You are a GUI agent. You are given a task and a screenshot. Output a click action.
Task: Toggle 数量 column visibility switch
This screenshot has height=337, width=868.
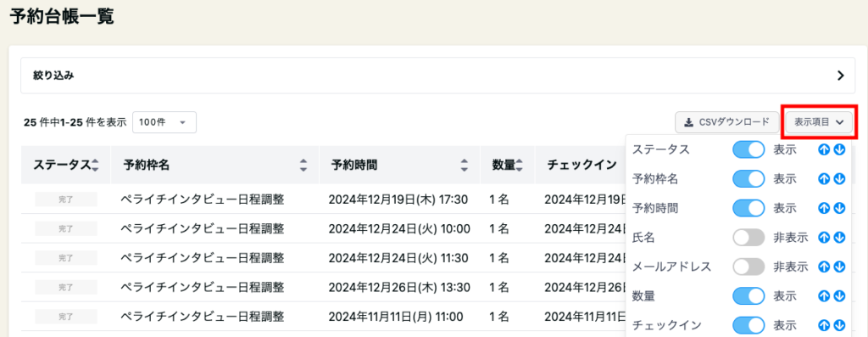(748, 296)
